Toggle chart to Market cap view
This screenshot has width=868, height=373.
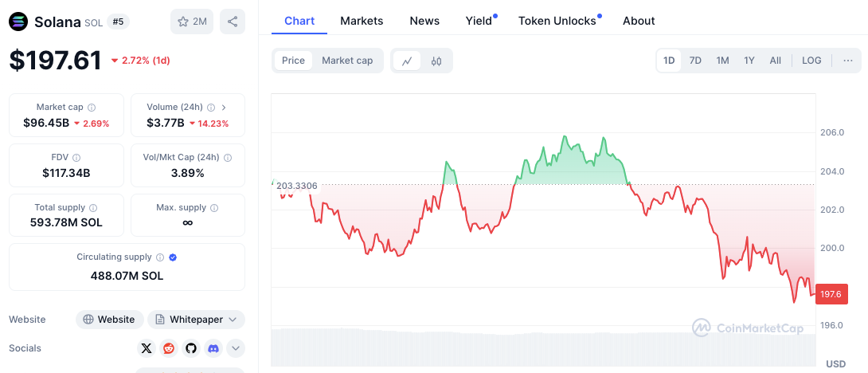(347, 61)
